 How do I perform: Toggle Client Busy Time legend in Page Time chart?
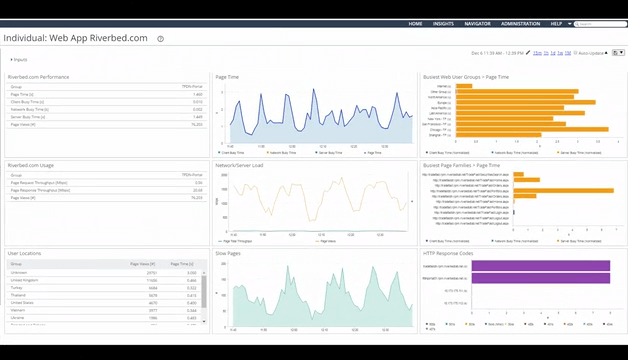(231, 153)
